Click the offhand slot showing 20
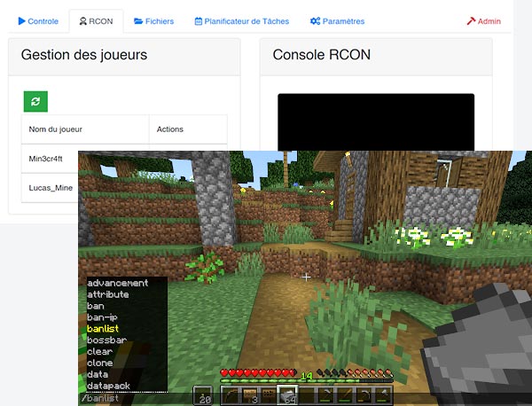 coord(203,395)
